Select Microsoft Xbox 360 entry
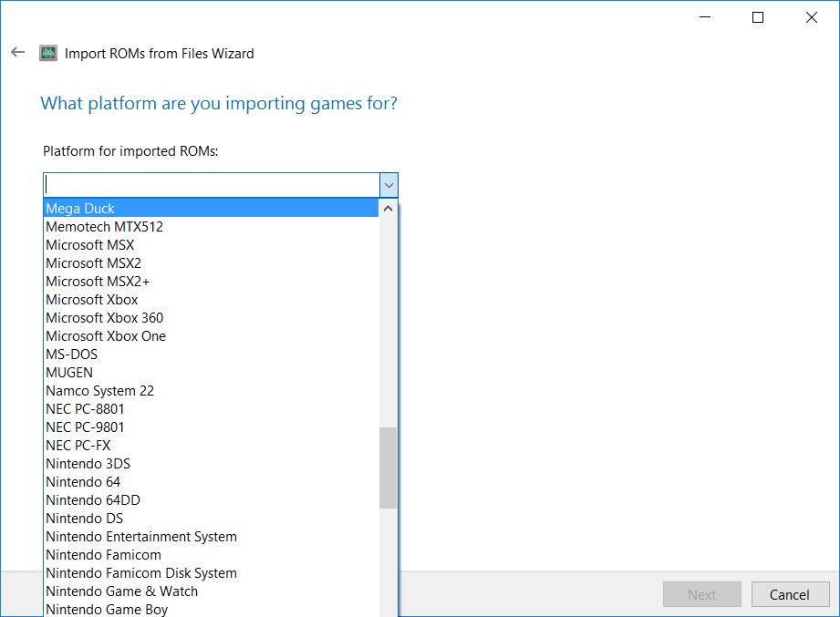The width and height of the screenshot is (840, 617). [x=211, y=317]
